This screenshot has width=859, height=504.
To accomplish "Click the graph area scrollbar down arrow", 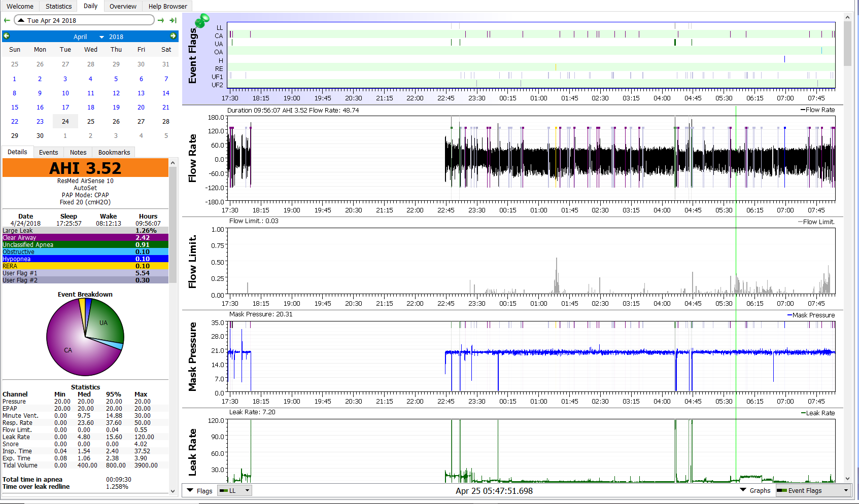I will point(847,479).
